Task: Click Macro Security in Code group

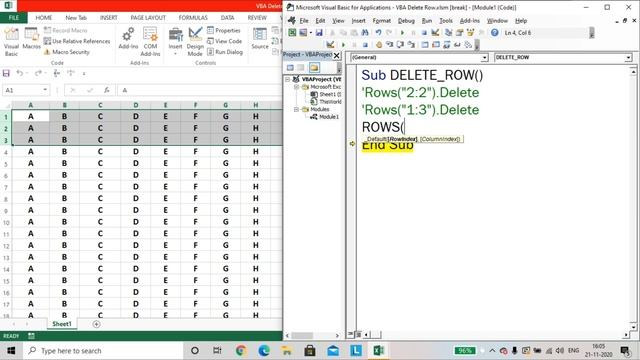Action: pyautogui.click(x=67, y=52)
